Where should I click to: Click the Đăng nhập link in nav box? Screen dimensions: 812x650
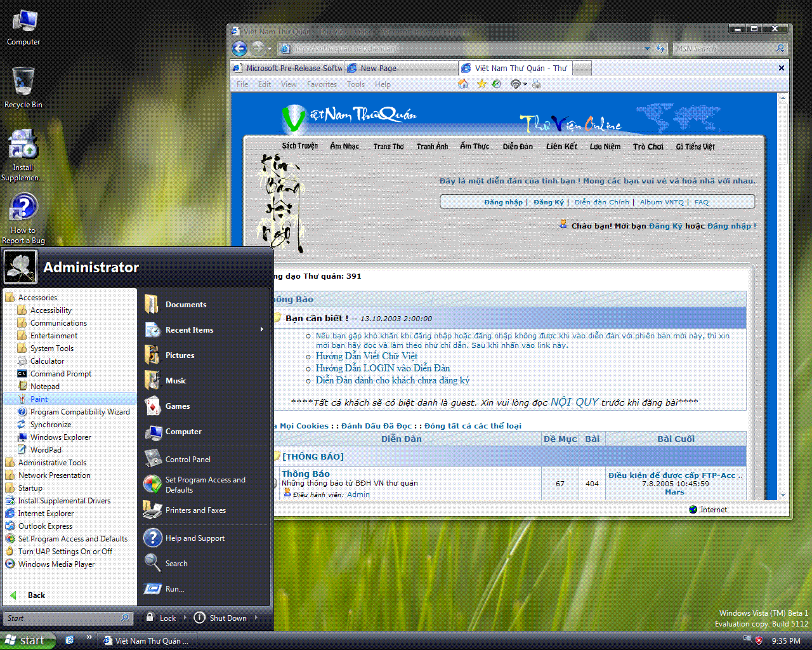(x=503, y=202)
